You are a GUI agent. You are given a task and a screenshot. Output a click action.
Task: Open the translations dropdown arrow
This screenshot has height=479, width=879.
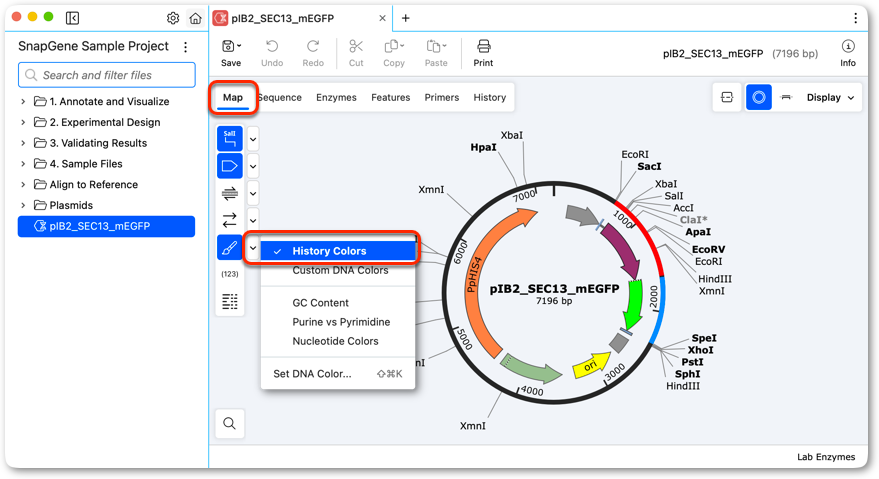[x=253, y=220]
